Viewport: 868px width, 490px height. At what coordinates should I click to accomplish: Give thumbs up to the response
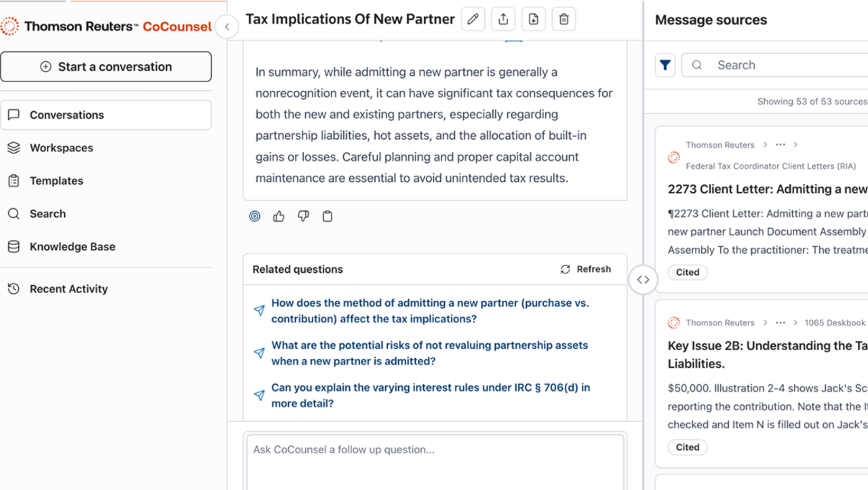(279, 216)
